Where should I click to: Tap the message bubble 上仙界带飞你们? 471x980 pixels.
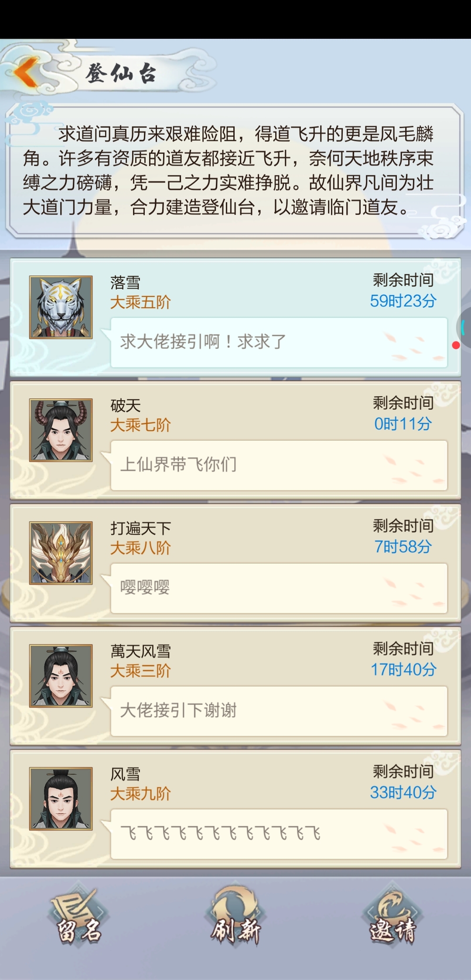coord(279,465)
